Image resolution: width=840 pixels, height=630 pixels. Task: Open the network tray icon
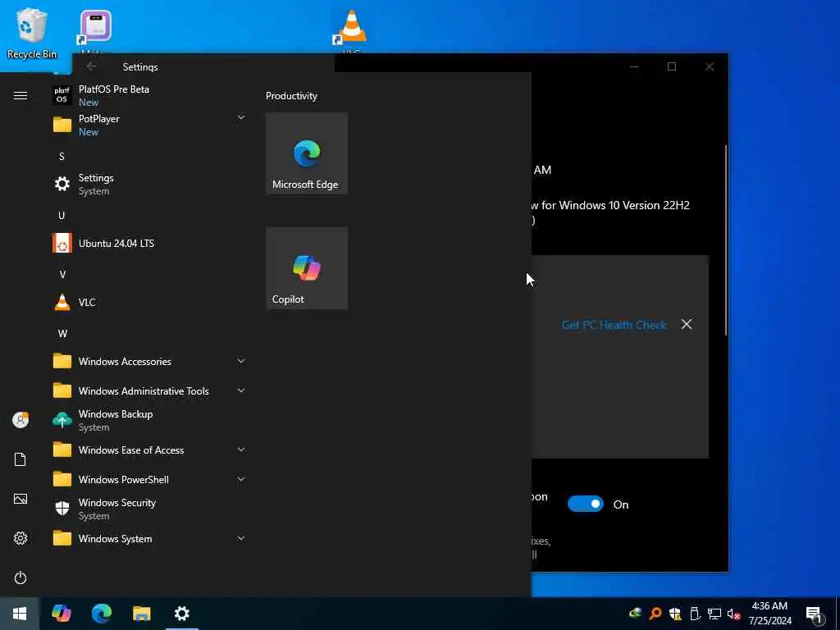pos(714,614)
